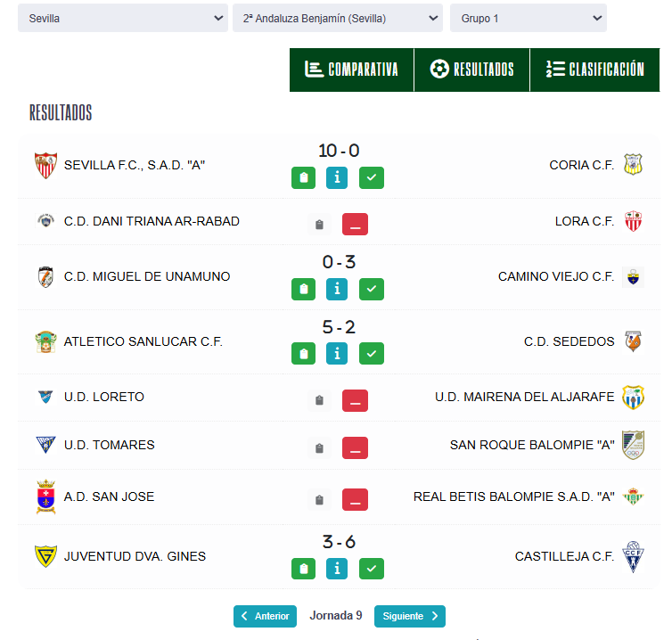Screen dimensions: 672x640
Task: Click green checkmark for Juventud Gines match
Action: click(x=372, y=569)
